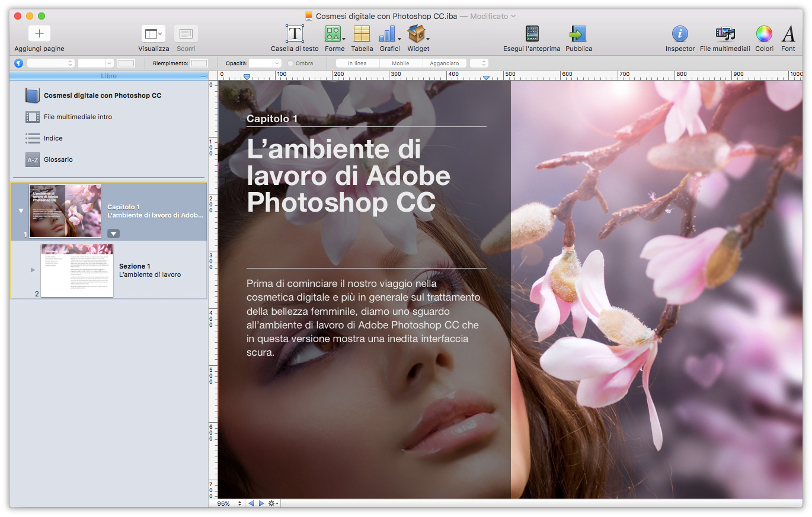
Task: Open the gear action menu
Action: coord(273,503)
